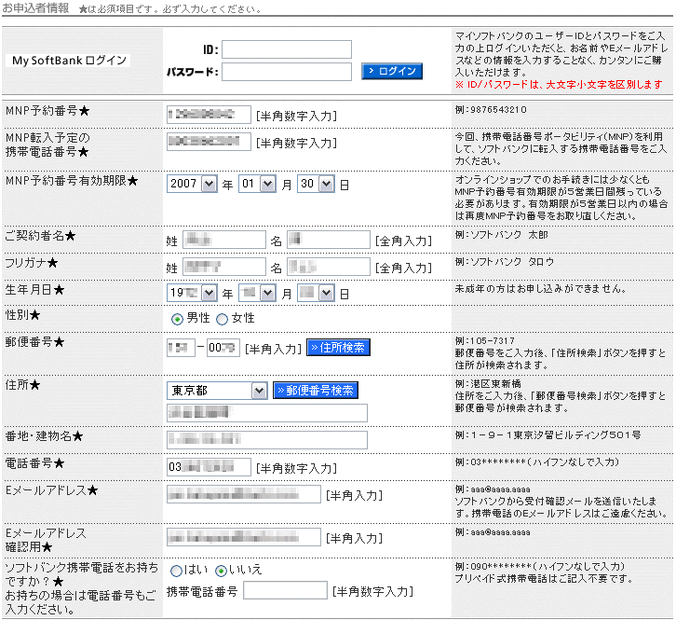Click the 郵便番号検索 button

(316, 391)
